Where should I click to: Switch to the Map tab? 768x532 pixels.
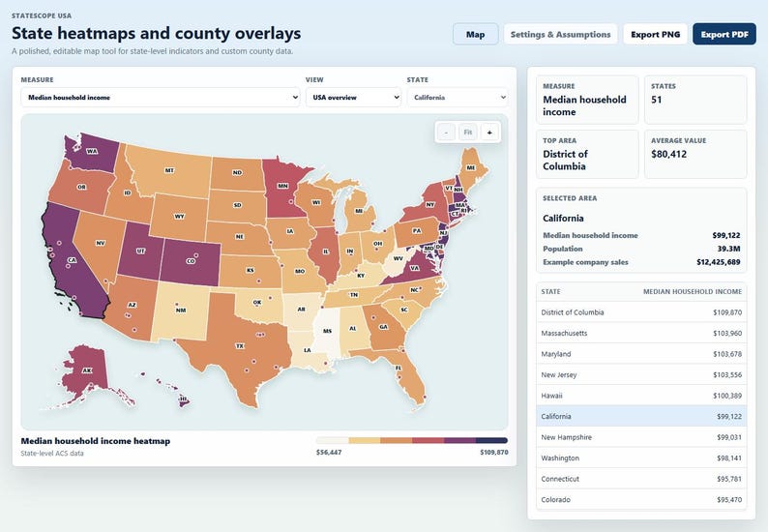pyautogui.click(x=475, y=34)
